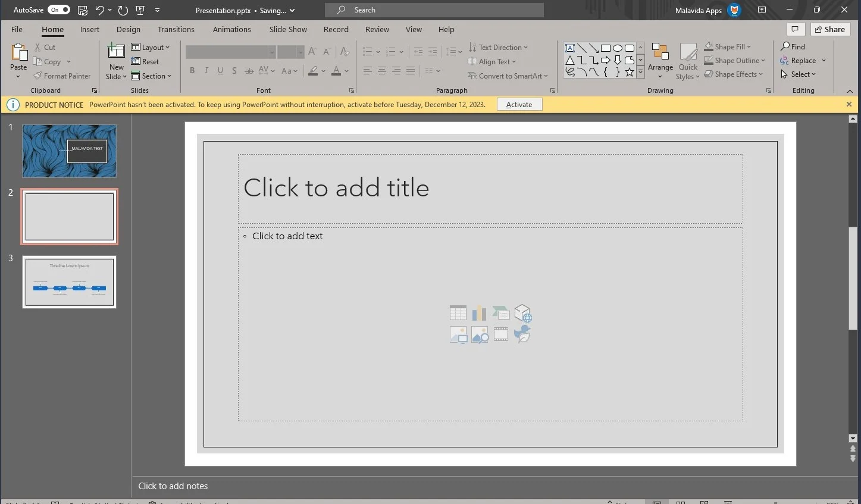Open the Comments pane icon
Viewport: 861px width, 504px height.
796,29
